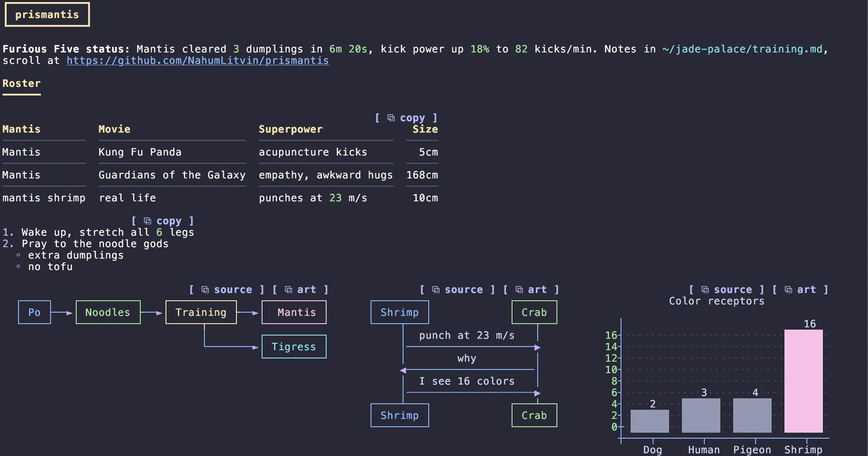Copy the Color receptors chart source

coord(727,290)
